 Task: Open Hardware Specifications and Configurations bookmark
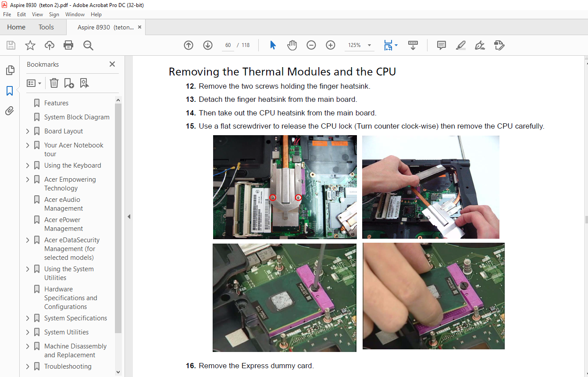pyautogui.click(x=71, y=298)
